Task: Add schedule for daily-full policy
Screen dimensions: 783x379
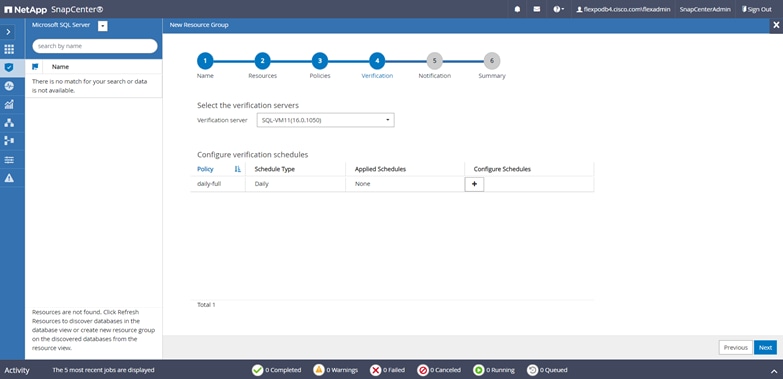Action: [x=474, y=184]
